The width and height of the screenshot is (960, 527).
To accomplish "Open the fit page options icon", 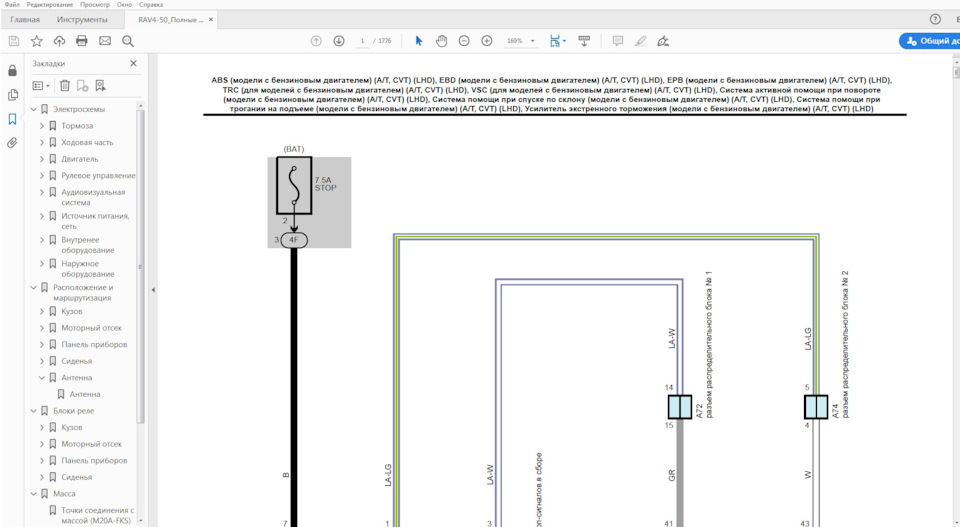I will (557, 41).
